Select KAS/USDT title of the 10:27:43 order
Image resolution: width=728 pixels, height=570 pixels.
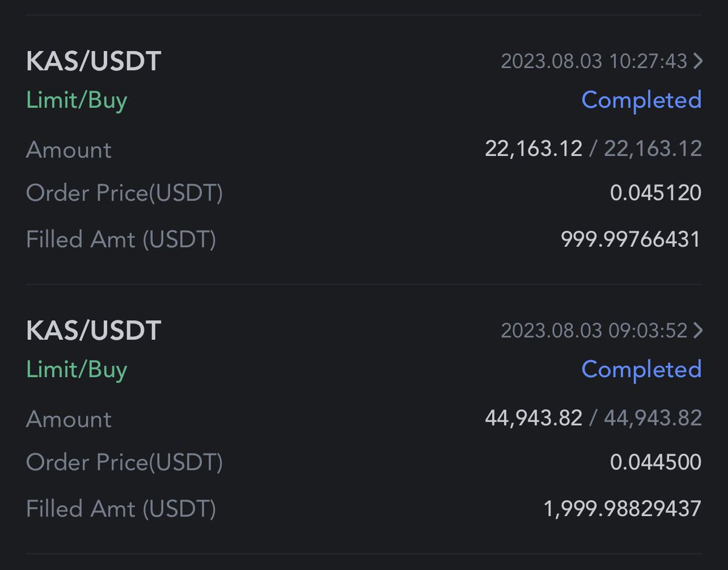click(x=93, y=62)
